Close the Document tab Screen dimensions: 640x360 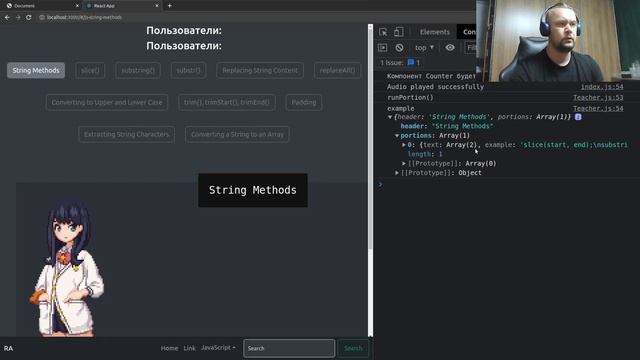coord(77,6)
